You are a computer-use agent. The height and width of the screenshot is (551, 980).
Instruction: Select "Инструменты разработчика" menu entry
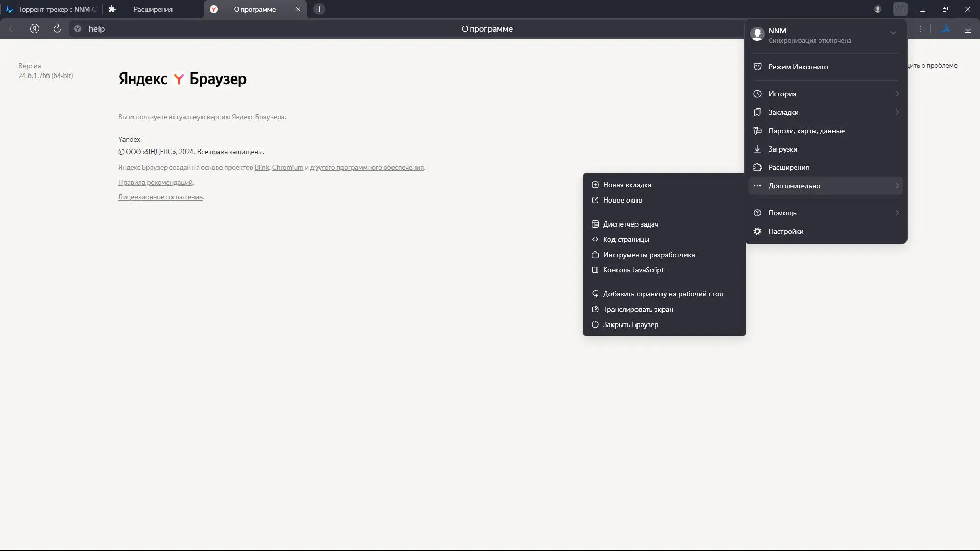[665, 255]
